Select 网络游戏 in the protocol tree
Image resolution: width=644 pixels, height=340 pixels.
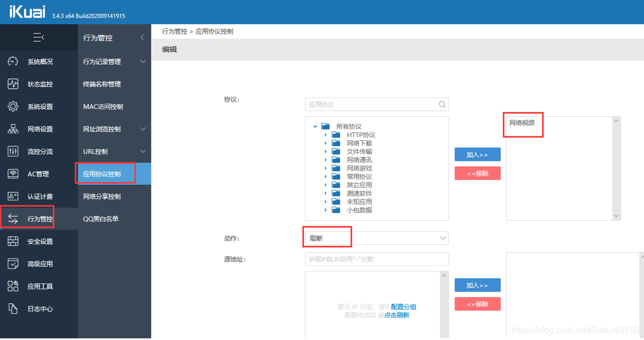tap(359, 168)
